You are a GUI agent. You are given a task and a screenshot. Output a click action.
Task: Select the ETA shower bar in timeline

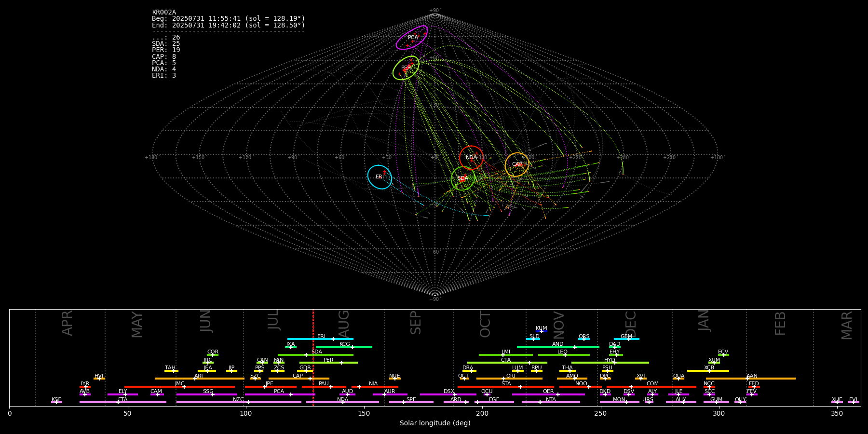[x=123, y=402]
